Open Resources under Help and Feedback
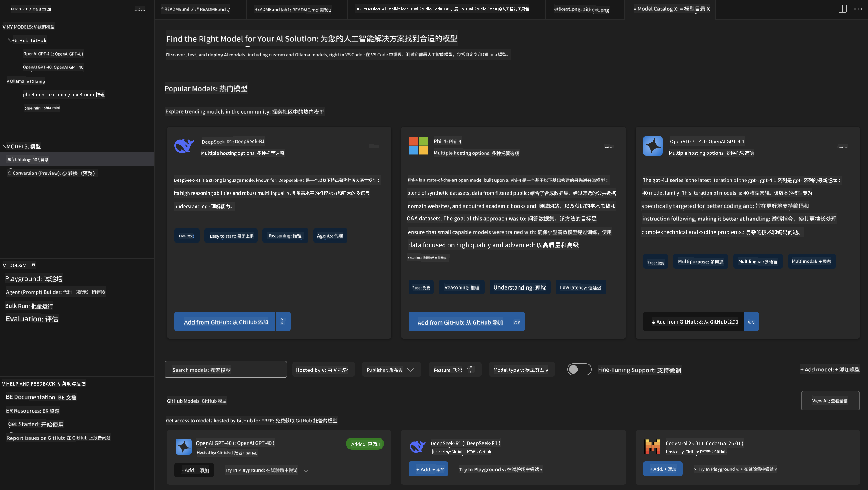Screen dimensions: 868x490 click(x=33, y=411)
